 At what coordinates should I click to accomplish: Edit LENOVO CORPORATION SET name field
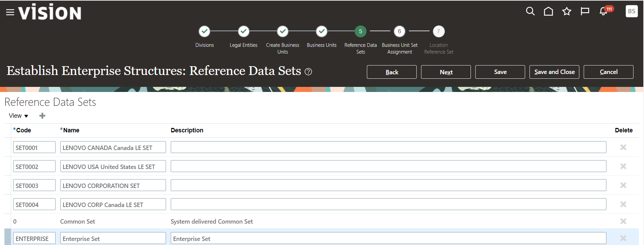pos(113,185)
